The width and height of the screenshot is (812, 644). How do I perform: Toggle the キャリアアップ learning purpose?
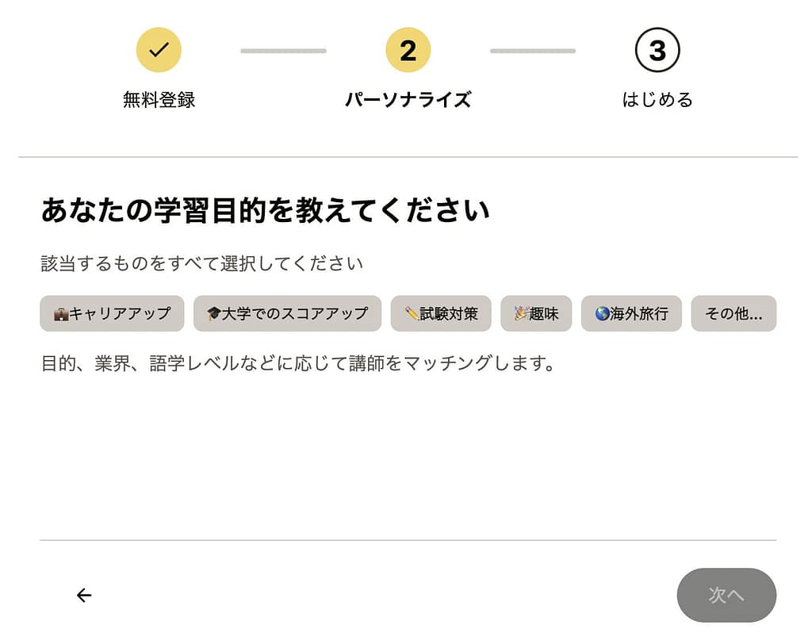(111, 314)
